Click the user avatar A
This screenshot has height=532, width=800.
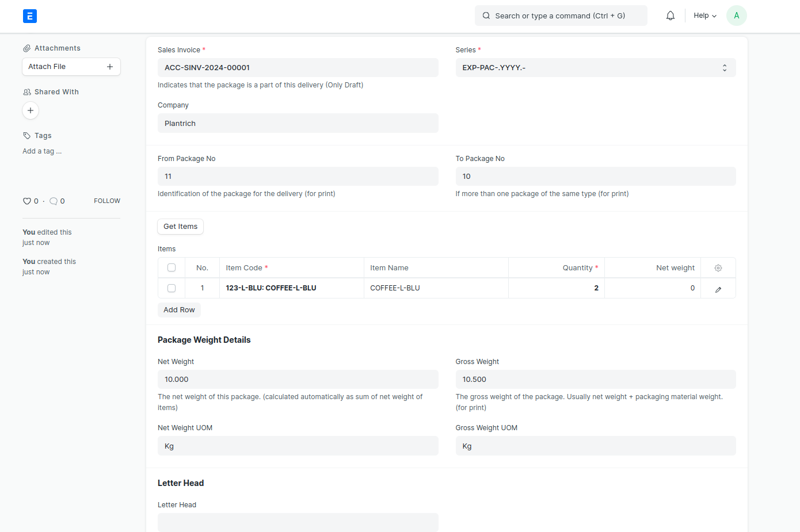click(736, 16)
